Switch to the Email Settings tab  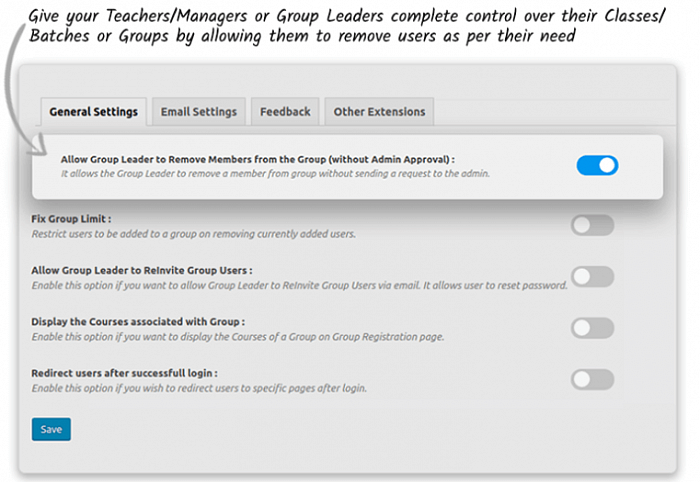199,112
